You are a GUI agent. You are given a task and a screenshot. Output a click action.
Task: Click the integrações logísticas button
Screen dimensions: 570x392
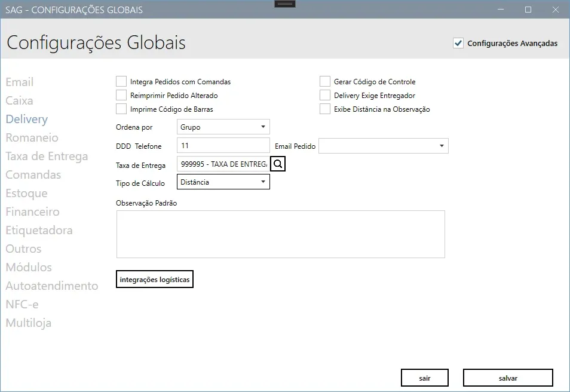155,279
